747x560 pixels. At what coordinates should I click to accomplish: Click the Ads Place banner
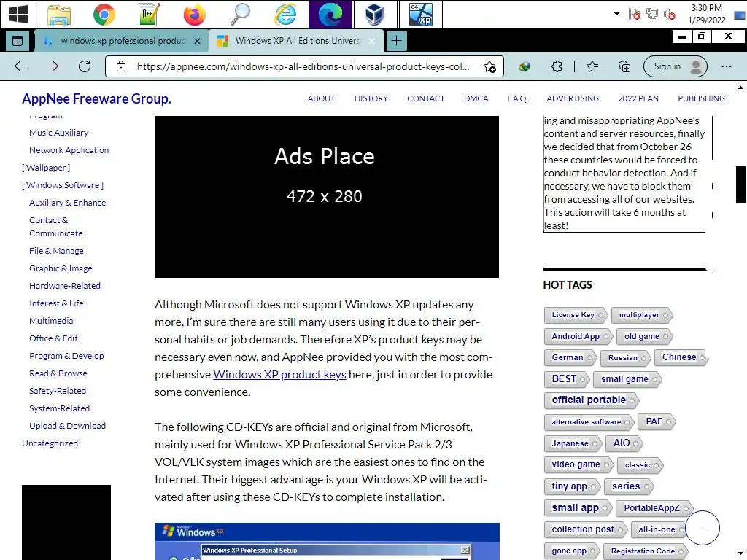tap(327, 197)
